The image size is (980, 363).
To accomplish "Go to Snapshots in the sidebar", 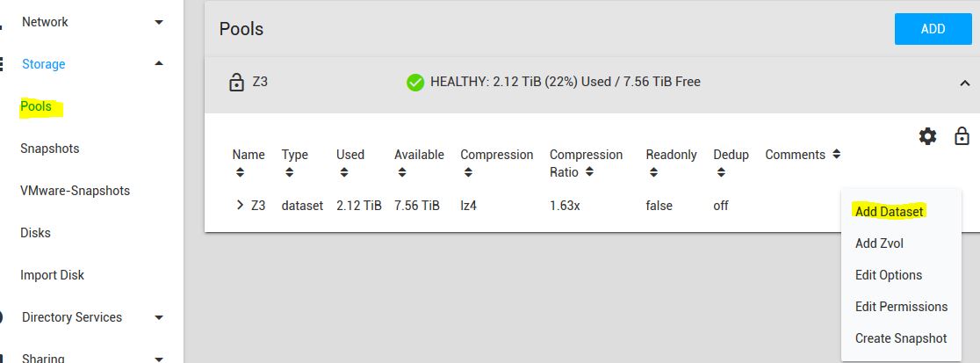I will pos(50,149).
